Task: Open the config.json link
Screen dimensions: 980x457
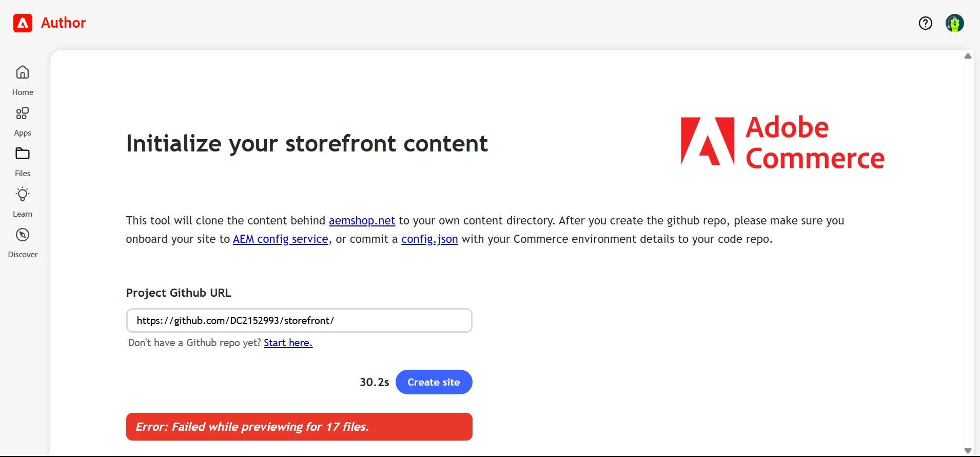Action: point(429,239)
